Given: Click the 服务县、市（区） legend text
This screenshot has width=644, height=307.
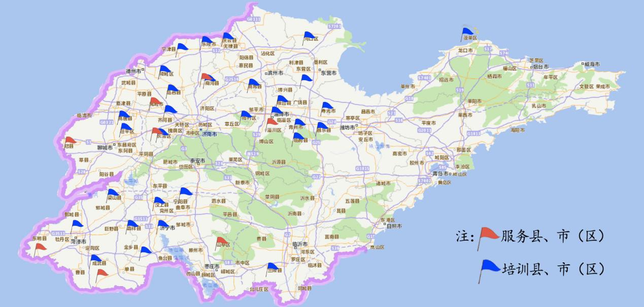Looking at the screenshot, I should pos(553,236).
